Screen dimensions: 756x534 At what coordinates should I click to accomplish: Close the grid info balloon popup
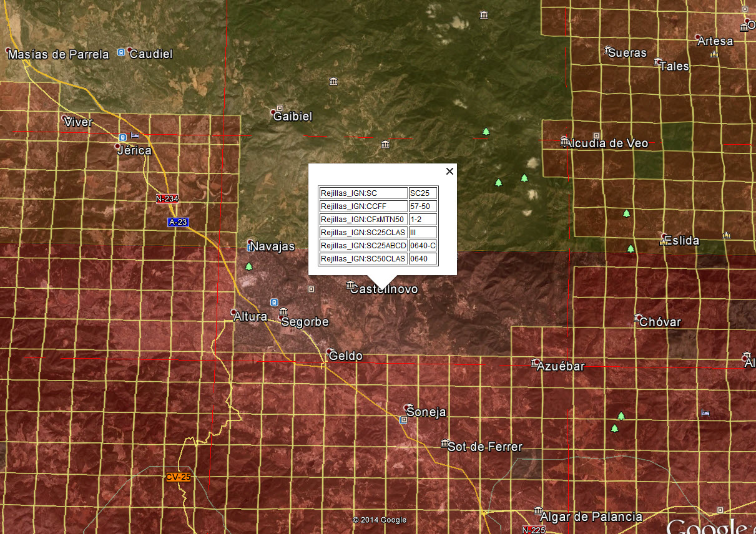(x=449, y=171)
